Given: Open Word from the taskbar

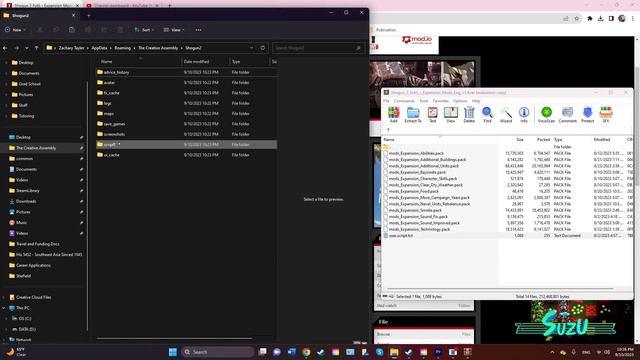Looking at the screenshot, I should pos(291,352).
